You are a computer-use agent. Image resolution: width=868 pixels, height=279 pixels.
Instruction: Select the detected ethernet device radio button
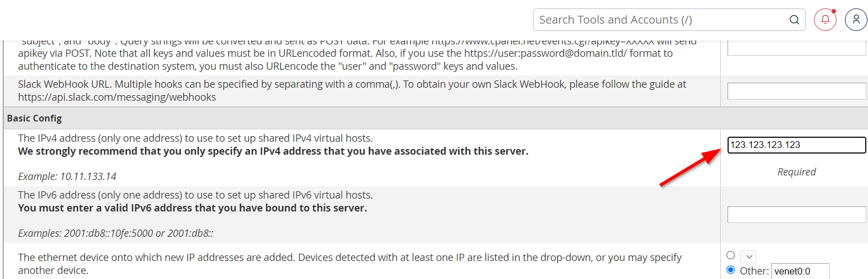pyautogui.click(x=730, y=255)
